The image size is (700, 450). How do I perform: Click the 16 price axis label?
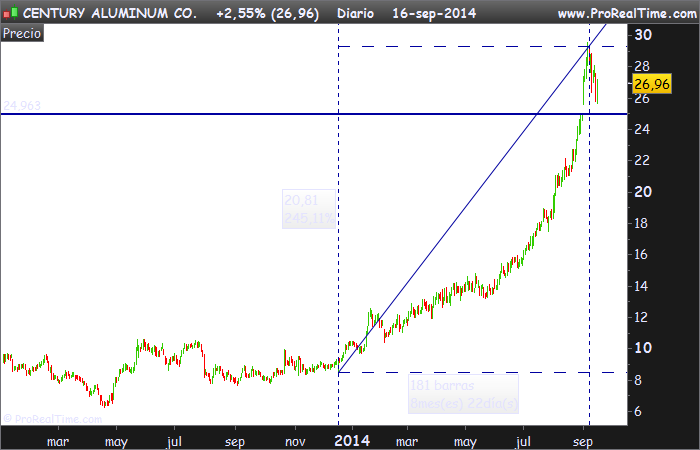pos(642,254)
